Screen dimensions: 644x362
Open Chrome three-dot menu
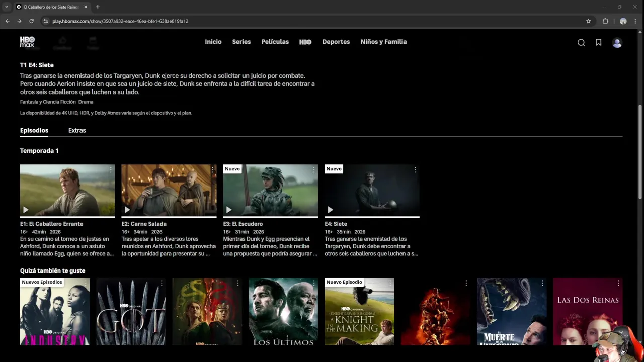[x=636, y=21]
